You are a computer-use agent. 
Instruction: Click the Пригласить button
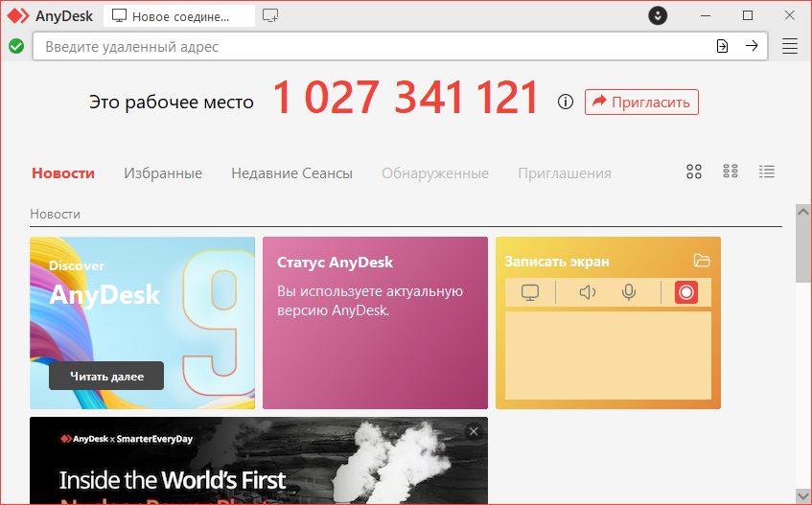click(641, 102)
